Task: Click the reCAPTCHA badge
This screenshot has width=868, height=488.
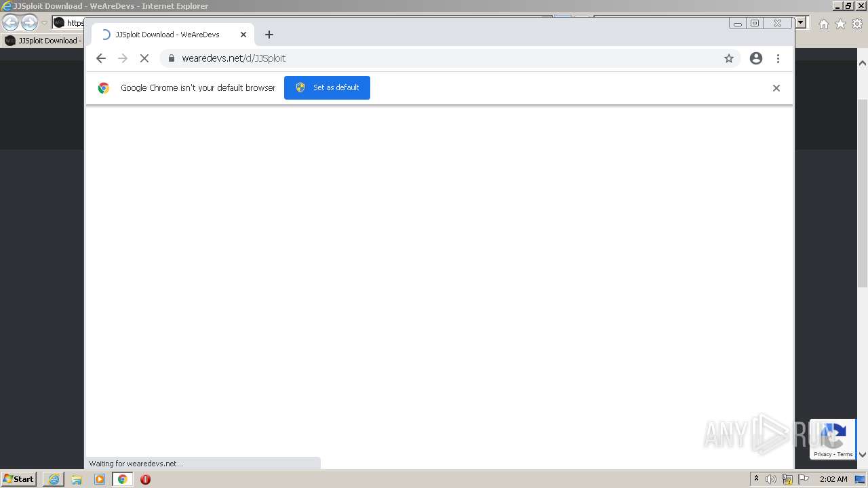Action: click(x=832, y=439)
